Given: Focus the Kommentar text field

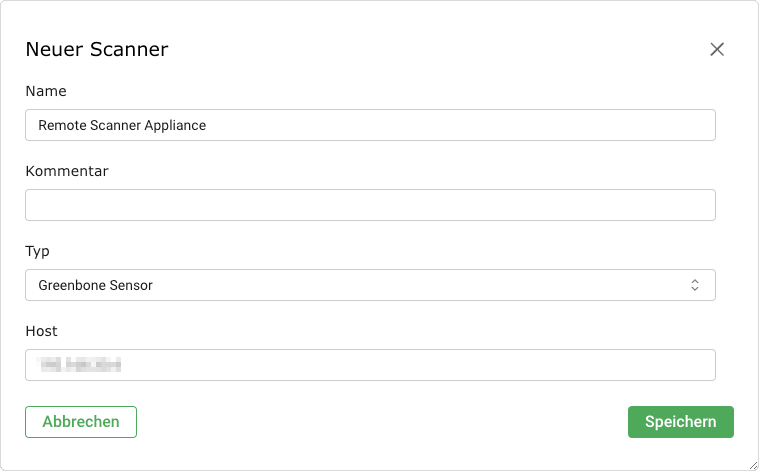Looking at the screenshot, I should coord(370,205).
